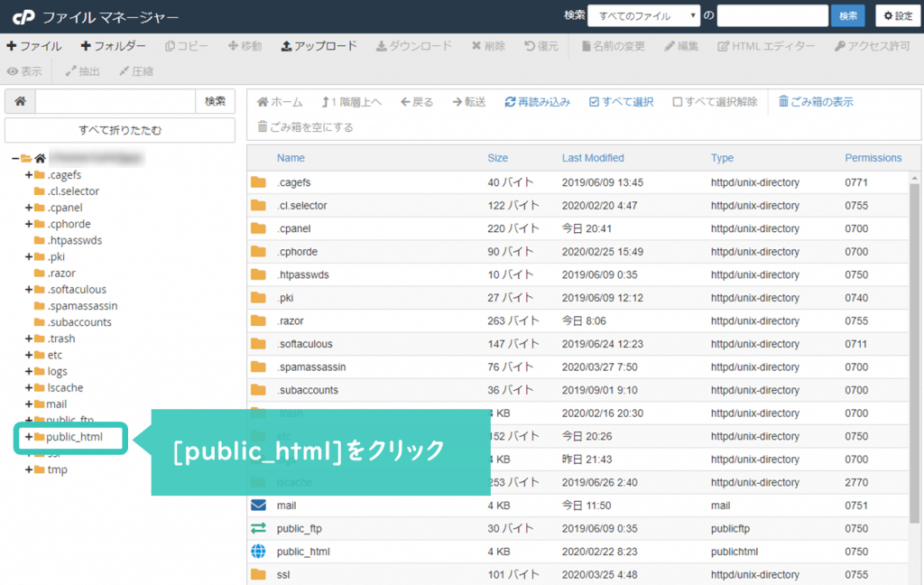
Task: Select the ssl row in file list
Action: click(x=577, y=574)
